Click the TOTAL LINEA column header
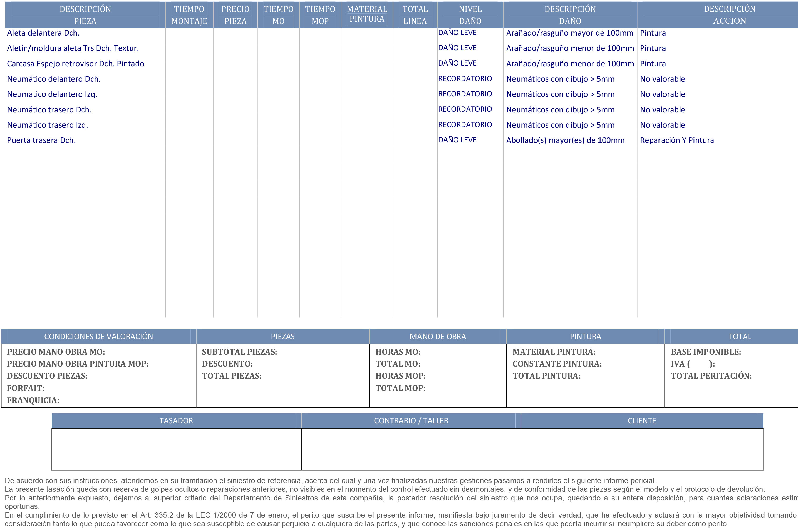Screen dimensions: 798x532 415,15
